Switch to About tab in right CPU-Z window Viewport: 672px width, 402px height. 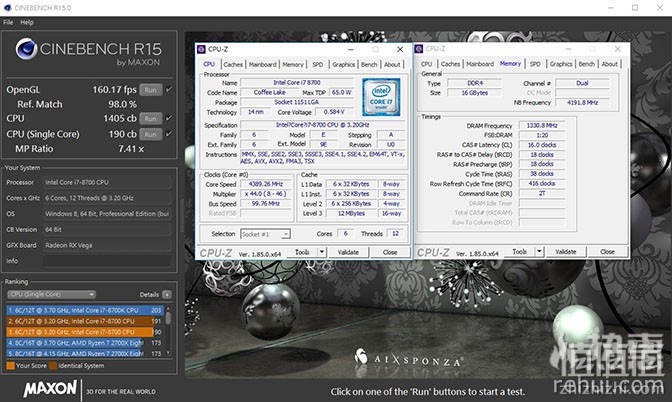click(609, 64)
